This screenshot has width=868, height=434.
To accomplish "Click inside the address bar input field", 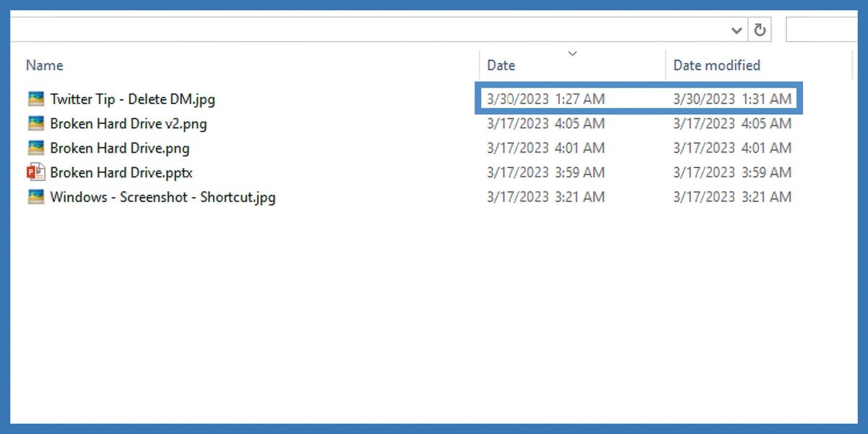I will [362, 30].
